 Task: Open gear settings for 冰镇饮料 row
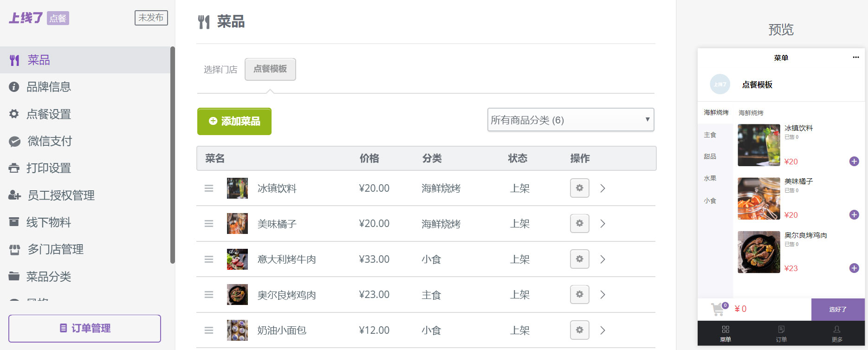[579, 188]
